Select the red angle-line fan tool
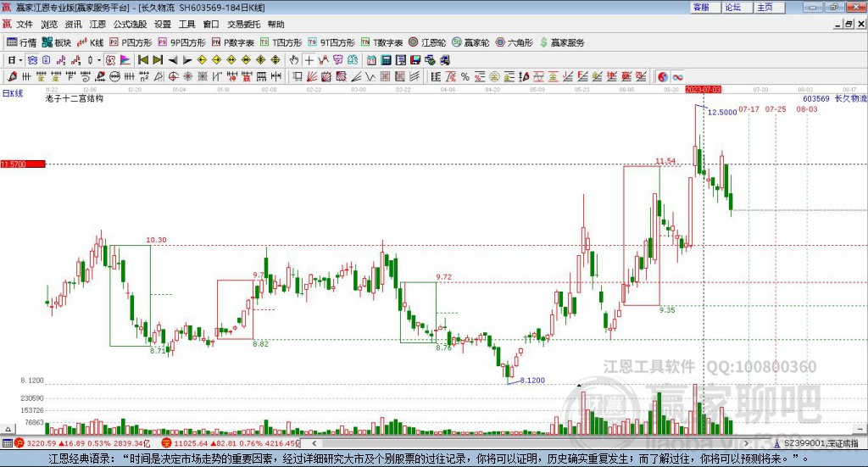Viewport: 868px width, 467px height. click(312, 77)
